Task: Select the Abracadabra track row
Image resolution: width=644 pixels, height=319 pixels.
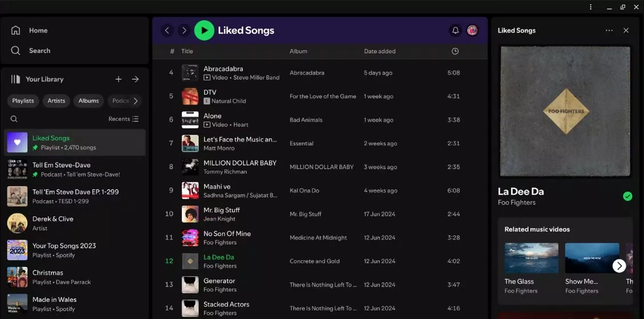Action: coord(320,73)
